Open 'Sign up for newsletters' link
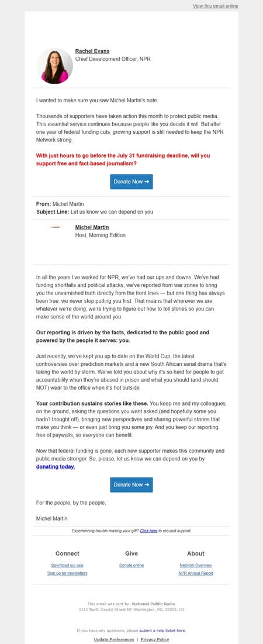Image resolution: width=263 pixels, height=644 pixels. point(67,573)
